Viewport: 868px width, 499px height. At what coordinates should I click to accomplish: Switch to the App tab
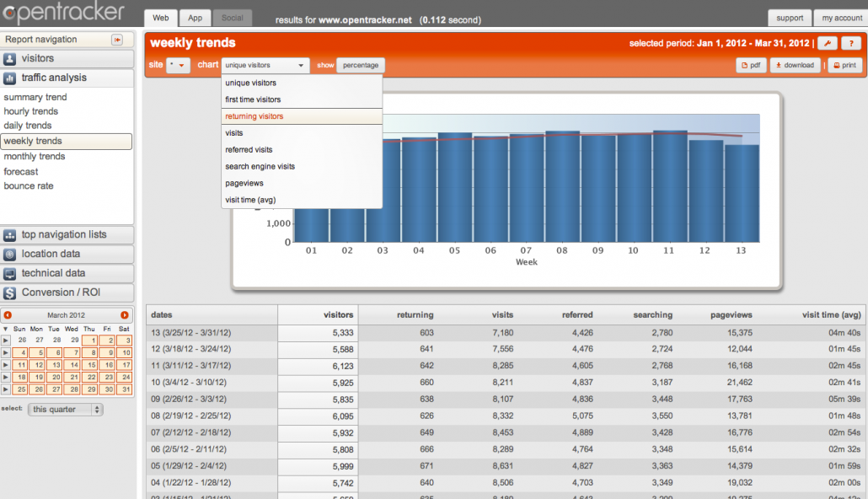(x=195, y=17)
